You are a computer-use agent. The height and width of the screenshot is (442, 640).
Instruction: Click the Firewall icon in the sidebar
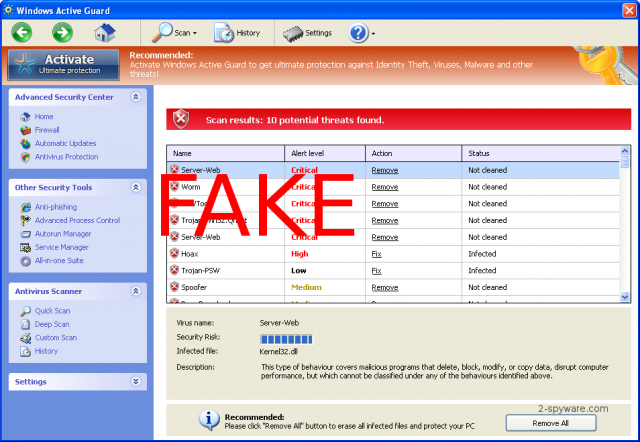coord(25,130)
